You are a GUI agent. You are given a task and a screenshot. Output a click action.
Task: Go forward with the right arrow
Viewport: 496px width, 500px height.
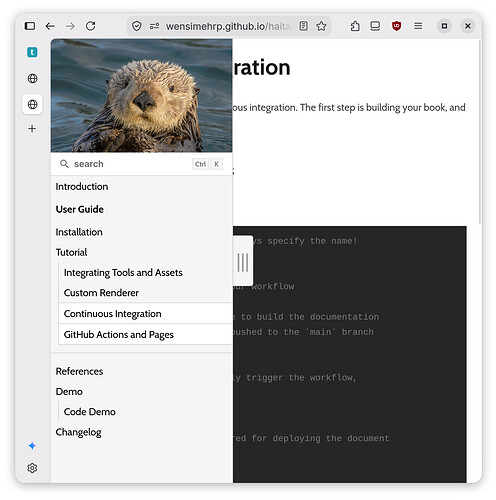click(70, 26)
